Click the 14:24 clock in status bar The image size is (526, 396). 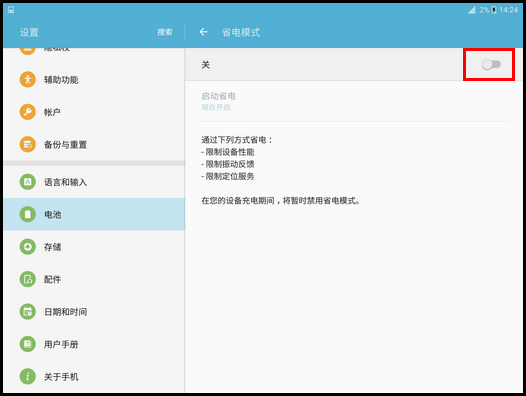tap(508, 10)
